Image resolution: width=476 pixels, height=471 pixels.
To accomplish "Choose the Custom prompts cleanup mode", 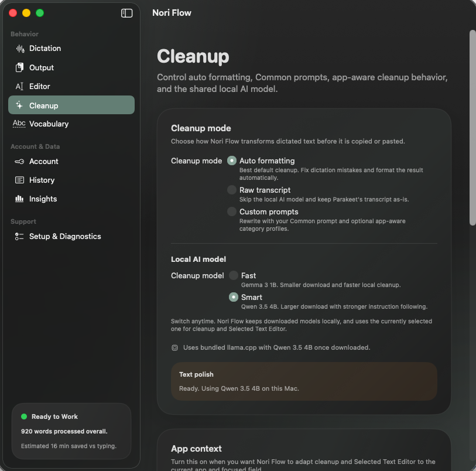I will tap(232, 211).
